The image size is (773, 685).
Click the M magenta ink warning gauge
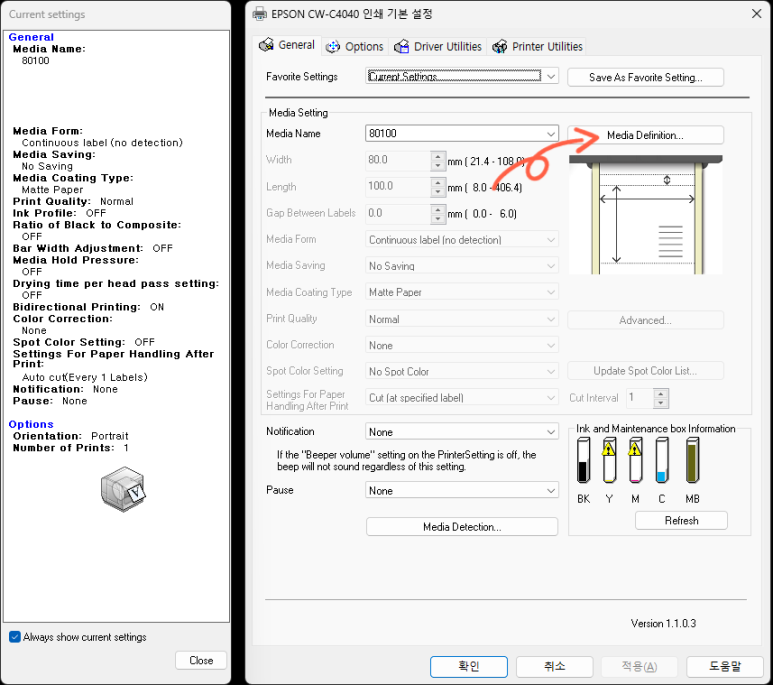pyautogui.click(x=635, y=460)
